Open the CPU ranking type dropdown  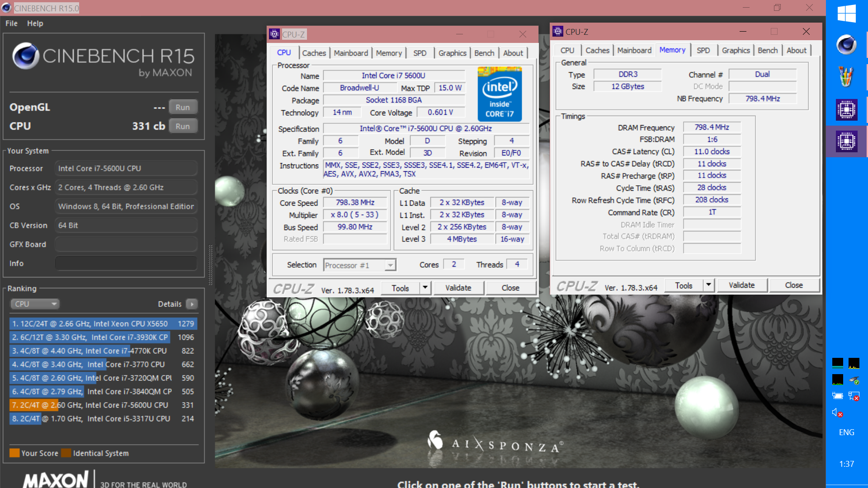point(35,304)
